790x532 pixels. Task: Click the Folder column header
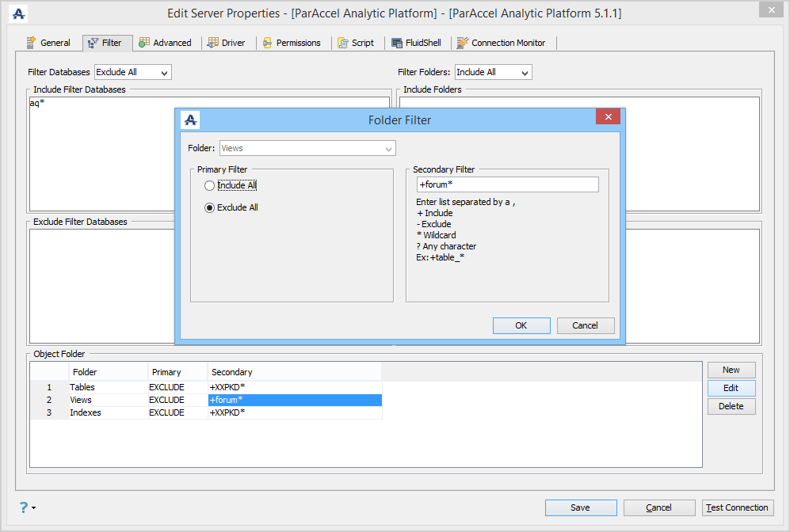coord(109,372)
